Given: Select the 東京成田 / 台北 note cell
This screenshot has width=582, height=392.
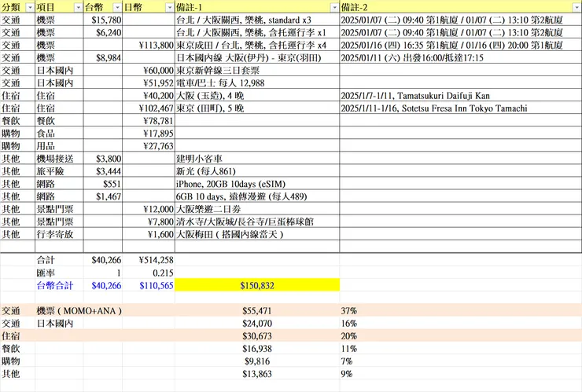Looking at the screenshot, I should pyautogui.click(x=257, y=46).
